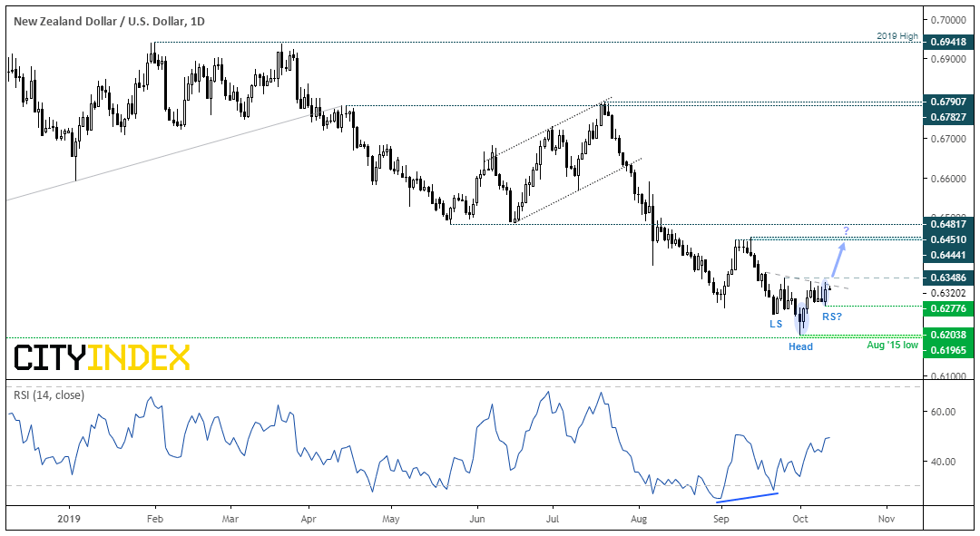Click the Feb date axis label
The image size is (980, 536).
coord(155,519)
